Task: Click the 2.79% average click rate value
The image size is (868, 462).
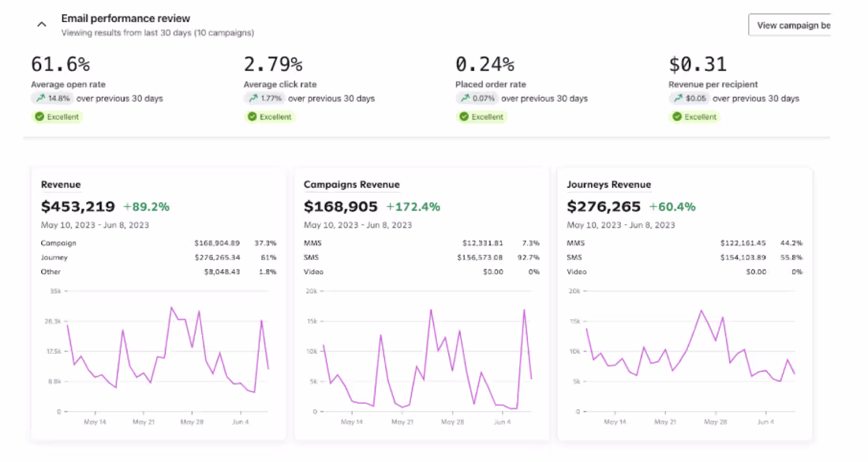Action: [x=273, y=64]
